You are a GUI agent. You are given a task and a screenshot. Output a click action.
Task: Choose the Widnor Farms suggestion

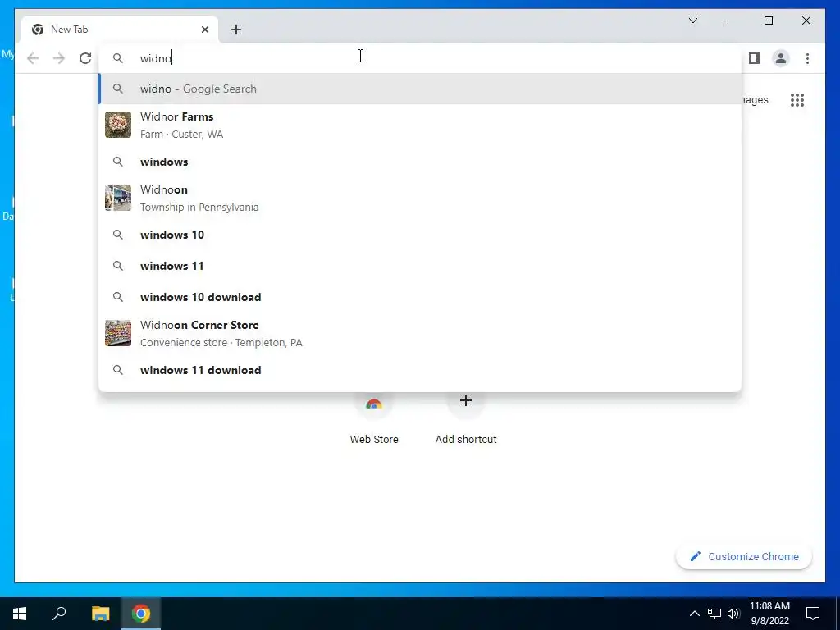[x=420, y=125]
